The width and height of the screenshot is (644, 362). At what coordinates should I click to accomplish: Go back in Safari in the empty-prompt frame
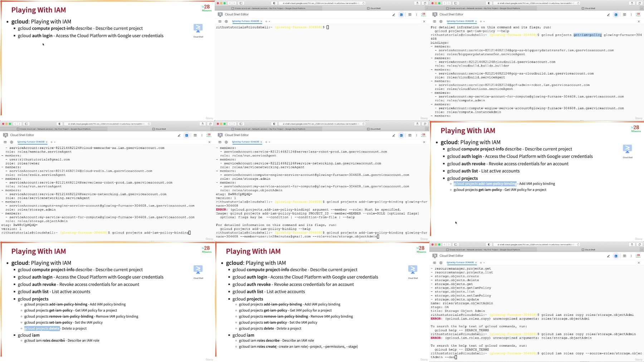click(x=230, y=3)
